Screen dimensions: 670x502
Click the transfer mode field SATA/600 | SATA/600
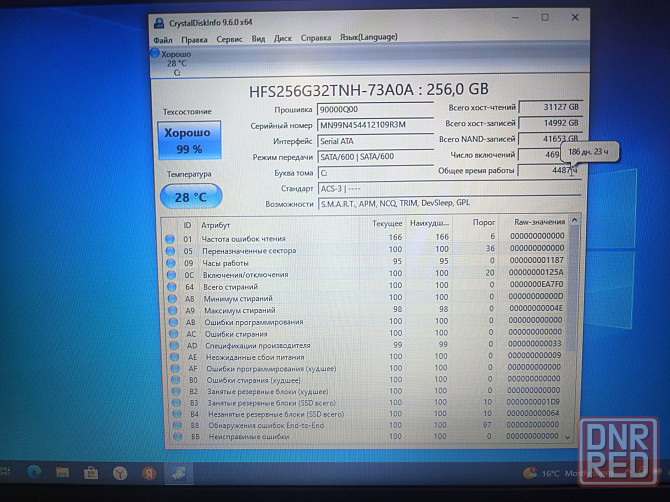(x=375, y=157)
